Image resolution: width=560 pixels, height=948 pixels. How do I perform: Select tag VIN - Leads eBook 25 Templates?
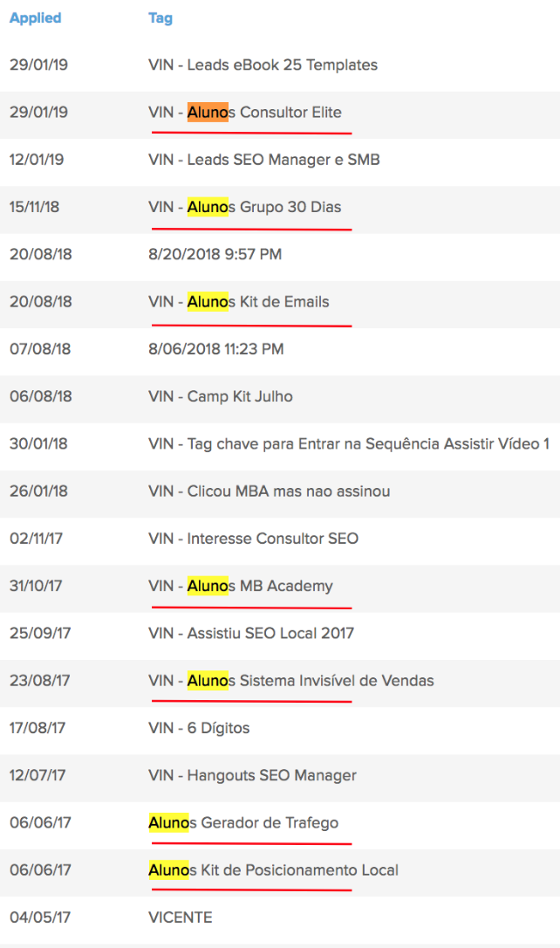point(263,65)
